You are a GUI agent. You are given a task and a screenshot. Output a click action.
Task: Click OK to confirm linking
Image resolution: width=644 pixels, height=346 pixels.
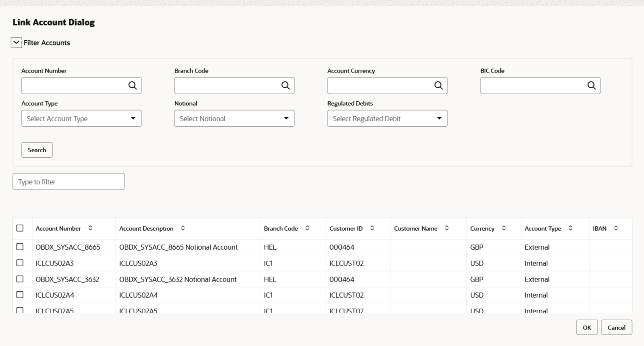(587, 327)
